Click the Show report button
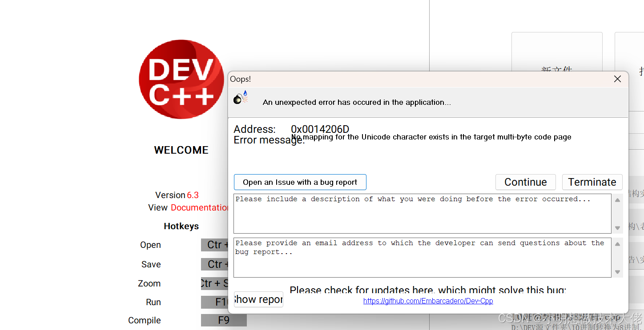 pos(258,299)
